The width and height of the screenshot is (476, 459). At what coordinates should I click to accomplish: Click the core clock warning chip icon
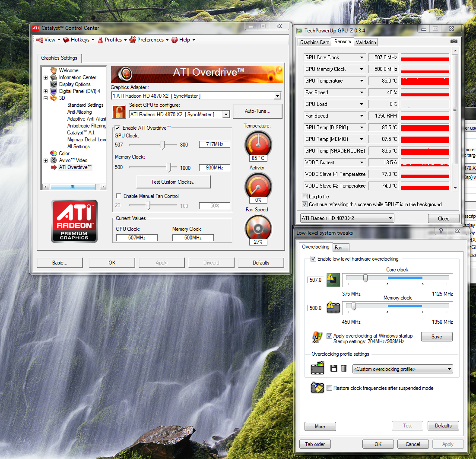[333, 280]
